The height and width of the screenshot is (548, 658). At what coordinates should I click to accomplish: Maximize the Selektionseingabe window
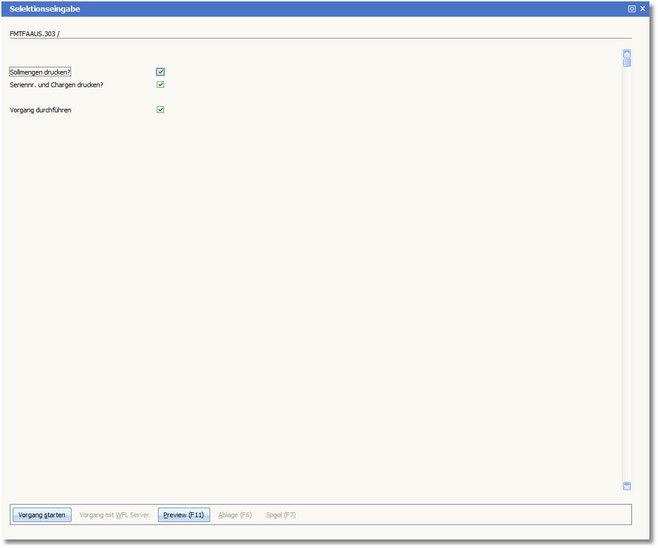pos(632,8)
